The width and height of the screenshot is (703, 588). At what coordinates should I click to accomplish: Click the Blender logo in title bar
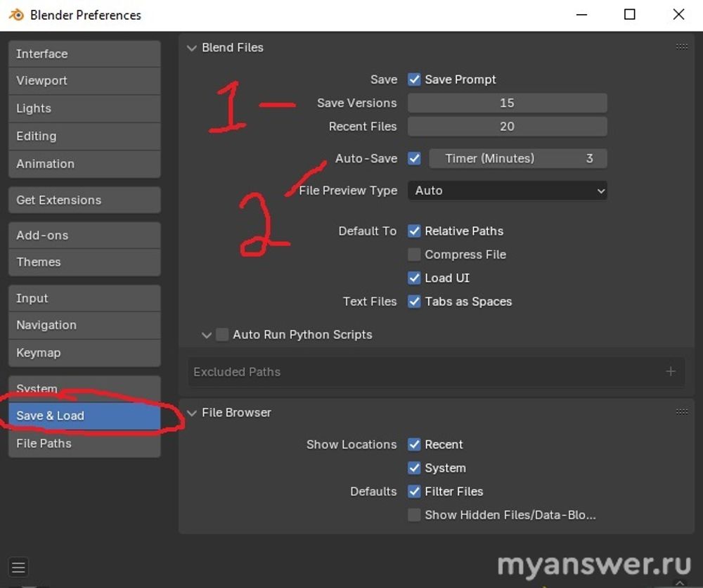(x=16, y=15)
